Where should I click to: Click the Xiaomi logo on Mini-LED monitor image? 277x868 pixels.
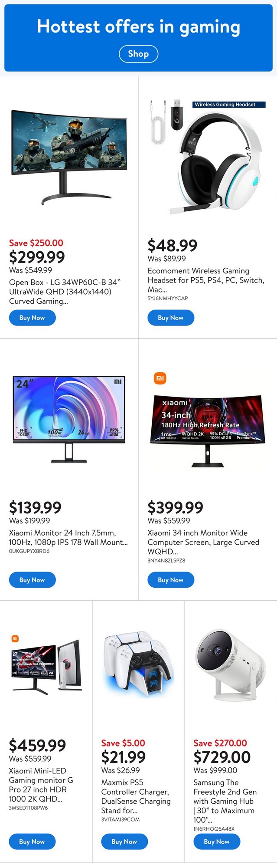click(15, 638)
